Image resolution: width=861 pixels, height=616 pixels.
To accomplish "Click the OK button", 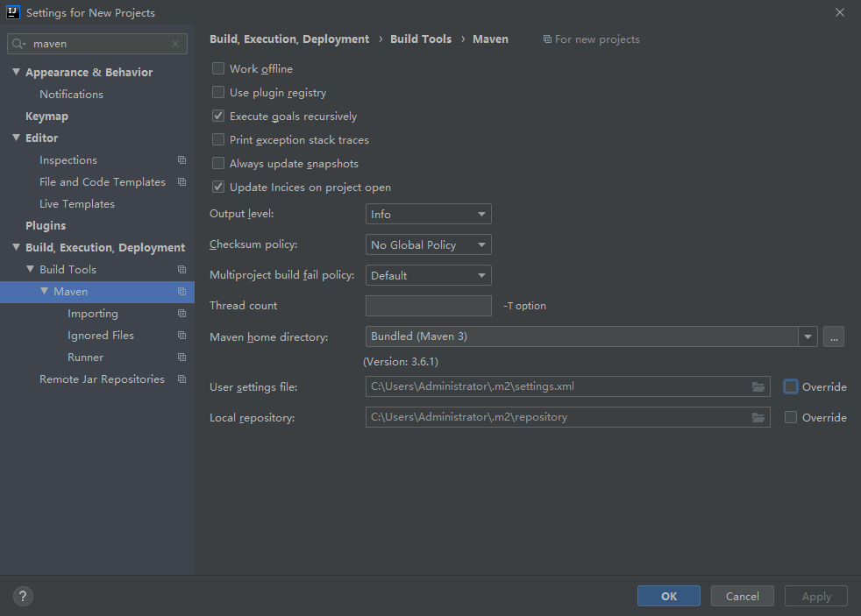I will (x=668, y=596).
